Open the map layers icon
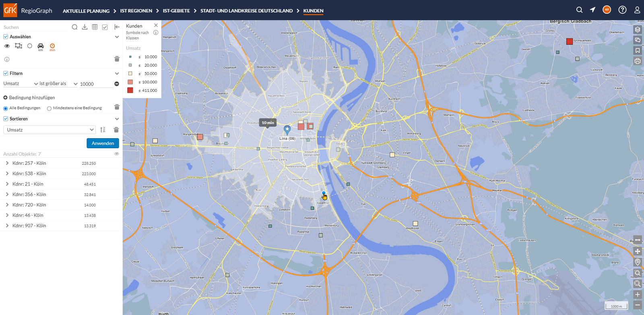The width and height of the screenshot is (644, 315). click(638, 29)
